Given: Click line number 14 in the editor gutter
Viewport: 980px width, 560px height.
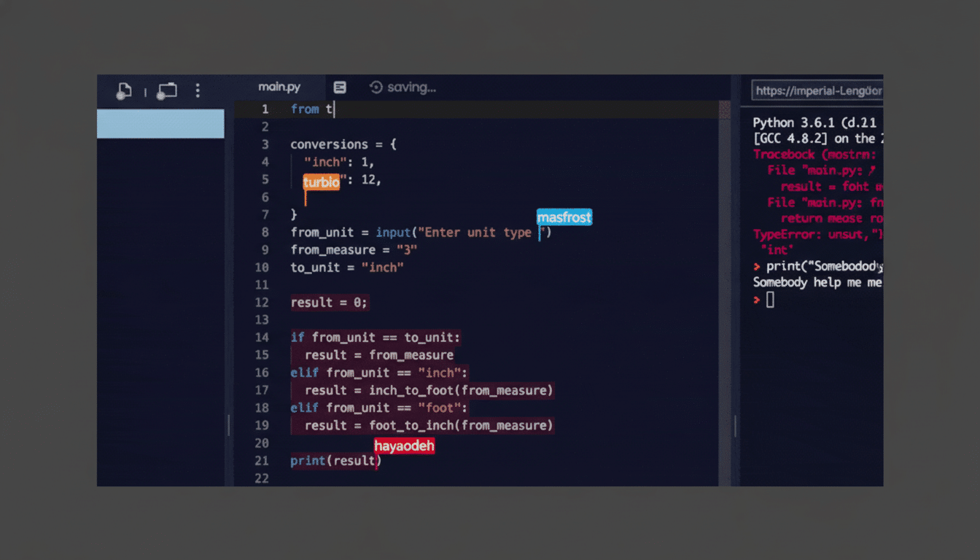Looking at the screenshot, I should tap(261, 337).
